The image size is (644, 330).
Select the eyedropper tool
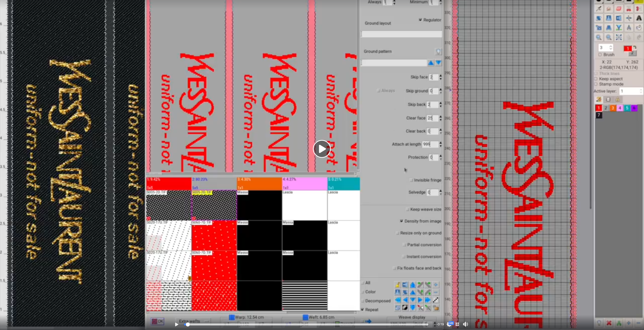coord(599,9)
